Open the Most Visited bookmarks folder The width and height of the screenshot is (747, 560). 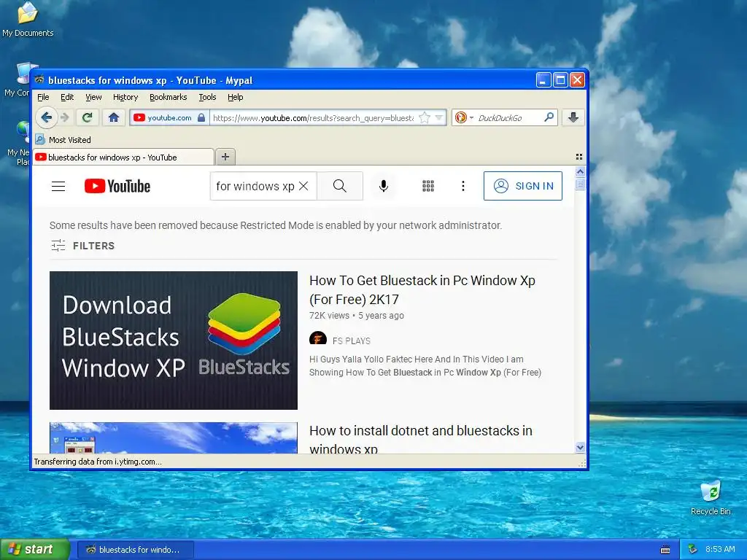point(63,140)
